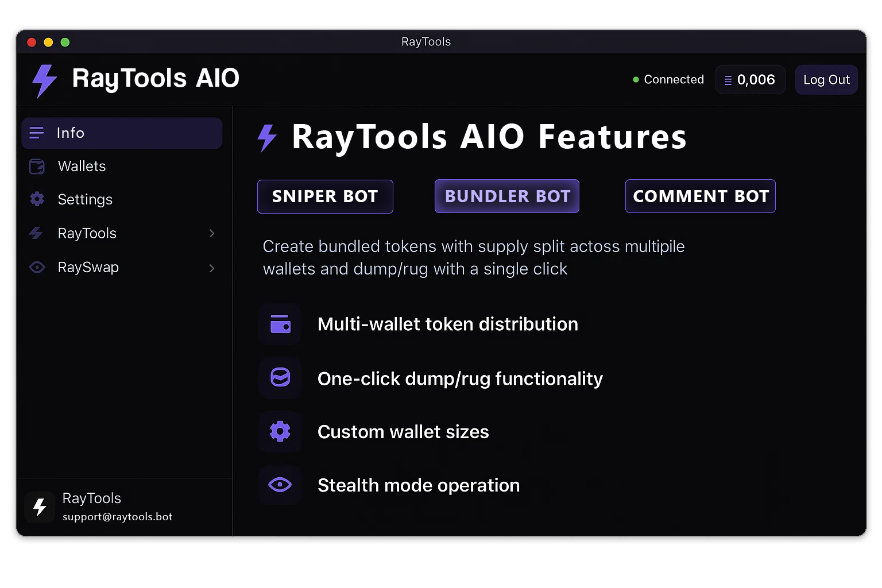Click the support@raytools.bot email
Screen dimensions: 882x588
click(x=118, y=517)
